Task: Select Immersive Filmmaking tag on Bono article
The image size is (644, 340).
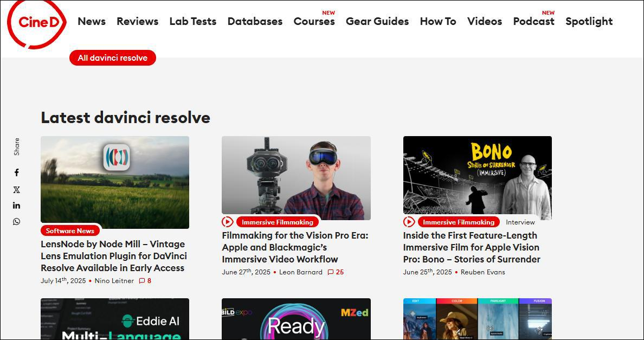Action: 459,222
